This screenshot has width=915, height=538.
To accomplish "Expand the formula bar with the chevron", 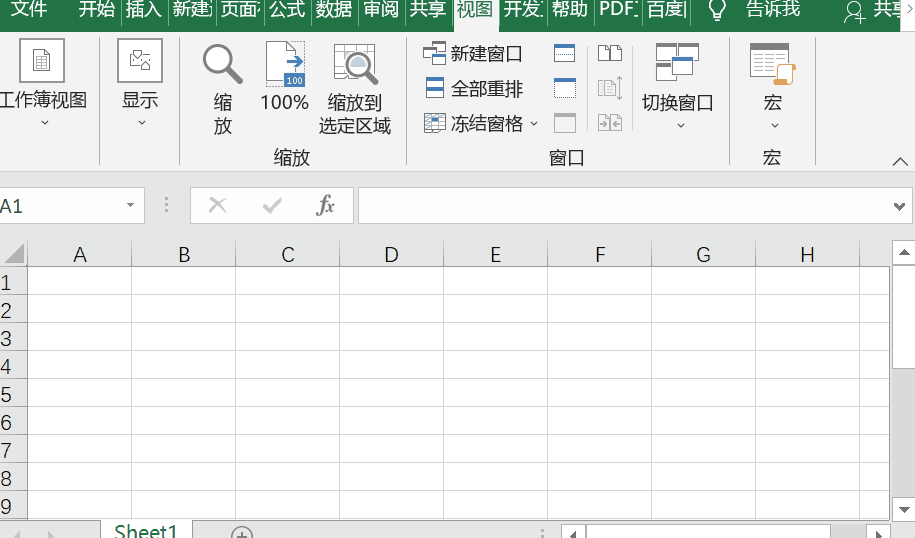I will pyautogui.click(x=899, y=206).
